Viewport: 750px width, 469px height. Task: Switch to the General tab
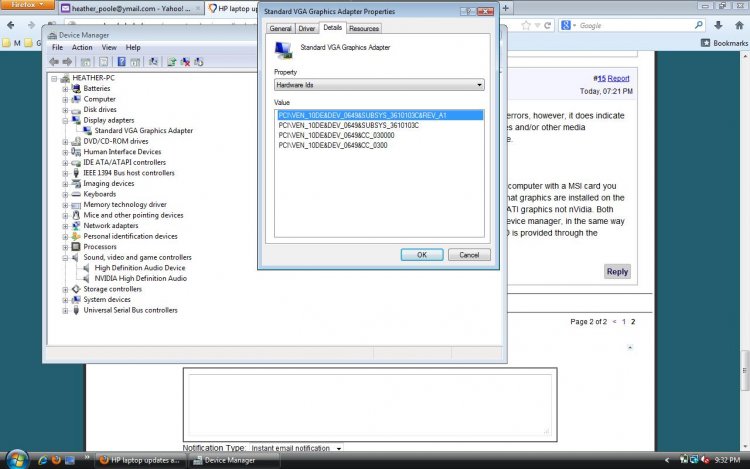click(280, 29)
